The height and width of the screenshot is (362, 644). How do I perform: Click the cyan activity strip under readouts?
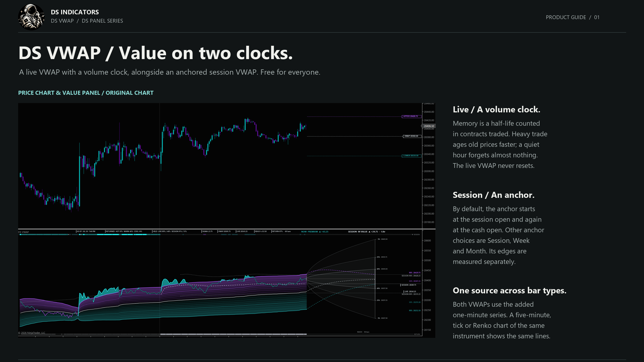click(x=89, y=235)
